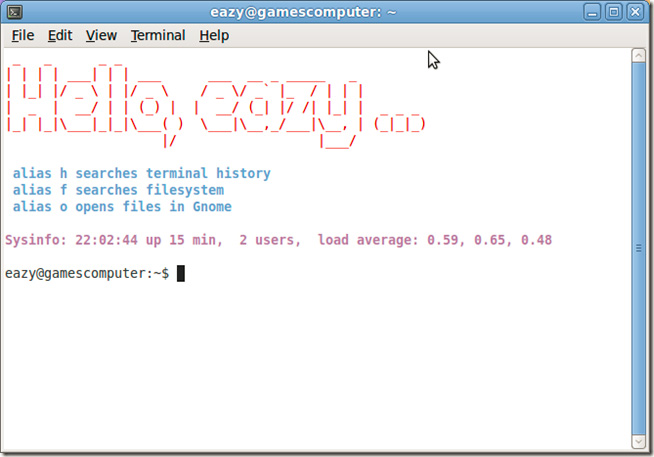Click the block cursor at the prompt
654x457 pixels.
[x=181, y=274]
